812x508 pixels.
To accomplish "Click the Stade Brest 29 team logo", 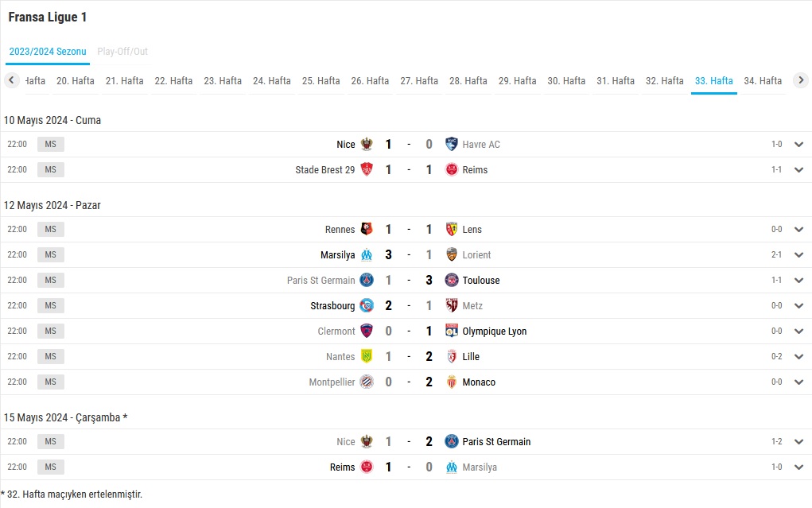I will coord(367,170).
